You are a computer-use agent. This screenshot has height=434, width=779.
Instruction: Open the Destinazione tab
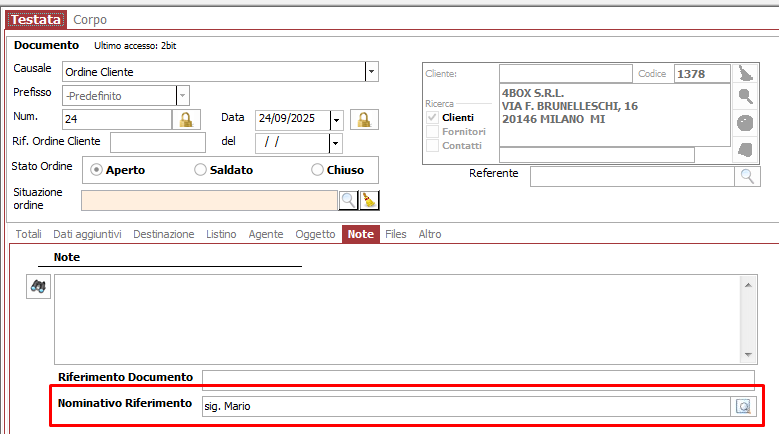(x=163, y=234)
